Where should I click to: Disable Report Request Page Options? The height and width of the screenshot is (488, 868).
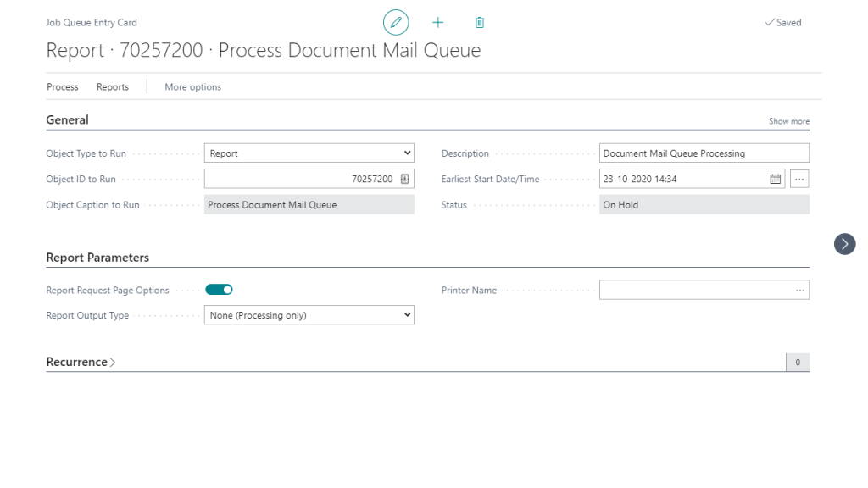point(219,289)
